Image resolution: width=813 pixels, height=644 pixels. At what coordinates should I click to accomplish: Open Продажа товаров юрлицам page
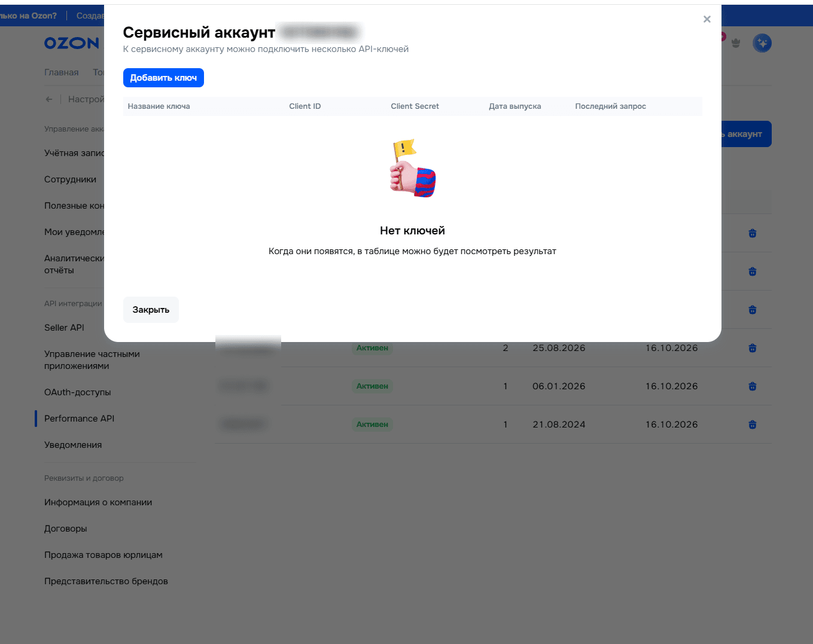(103, 555)
